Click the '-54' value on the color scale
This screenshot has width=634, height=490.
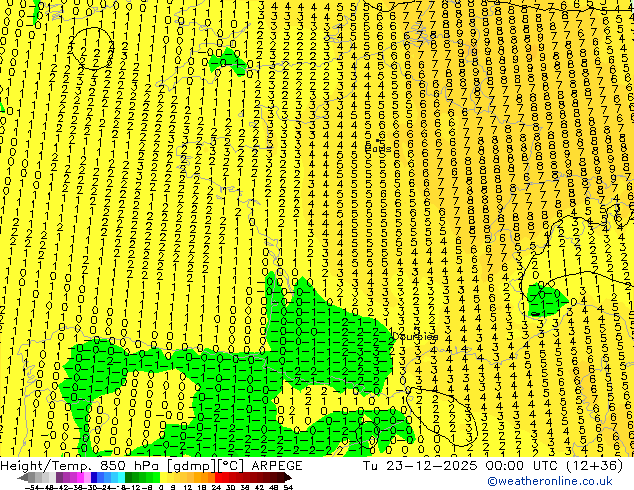(x=32, y=487)
